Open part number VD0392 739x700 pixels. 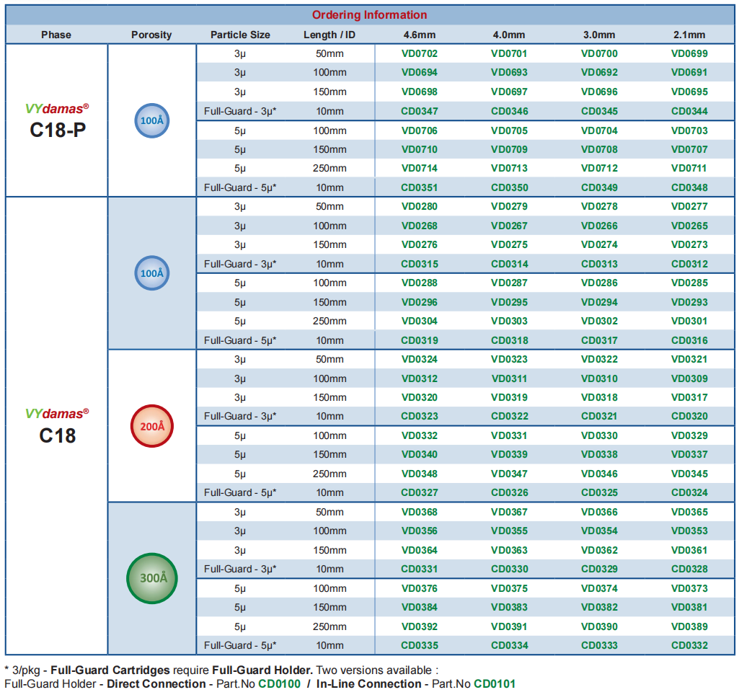(x=420, y=627)
